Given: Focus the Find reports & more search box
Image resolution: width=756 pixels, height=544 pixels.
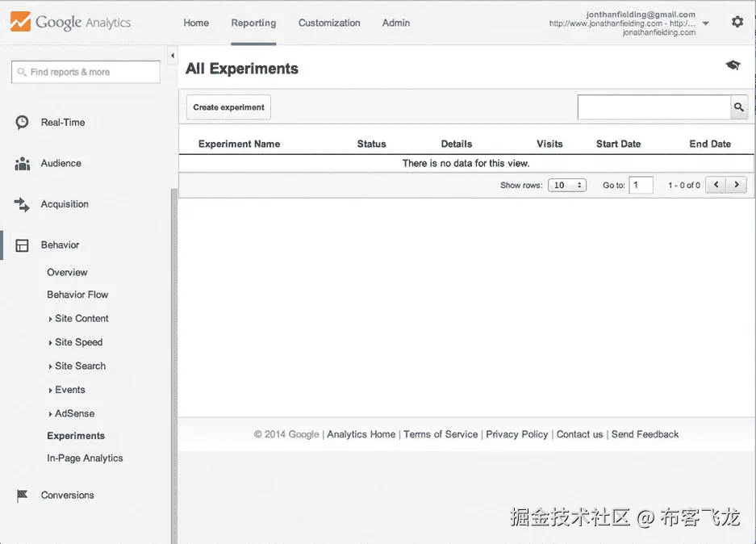Looking at the screenshot, I should tap(86, 72).
